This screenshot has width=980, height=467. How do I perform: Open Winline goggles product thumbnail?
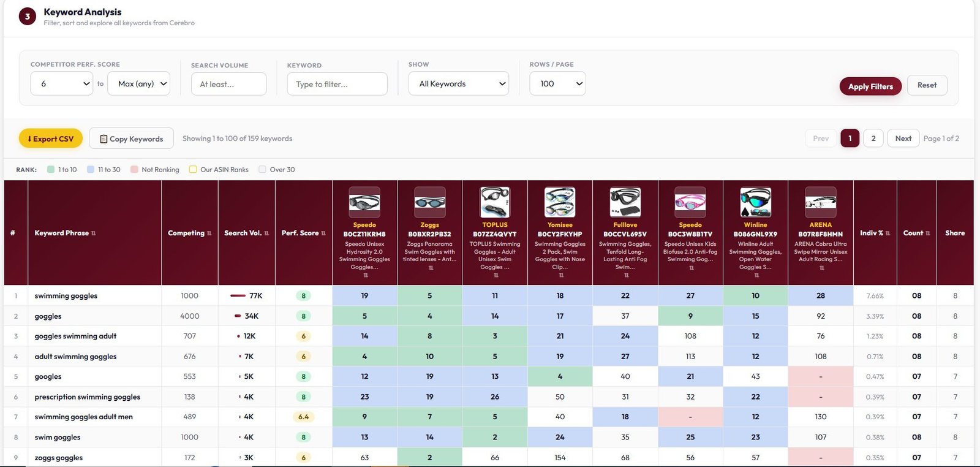(756, 202)
